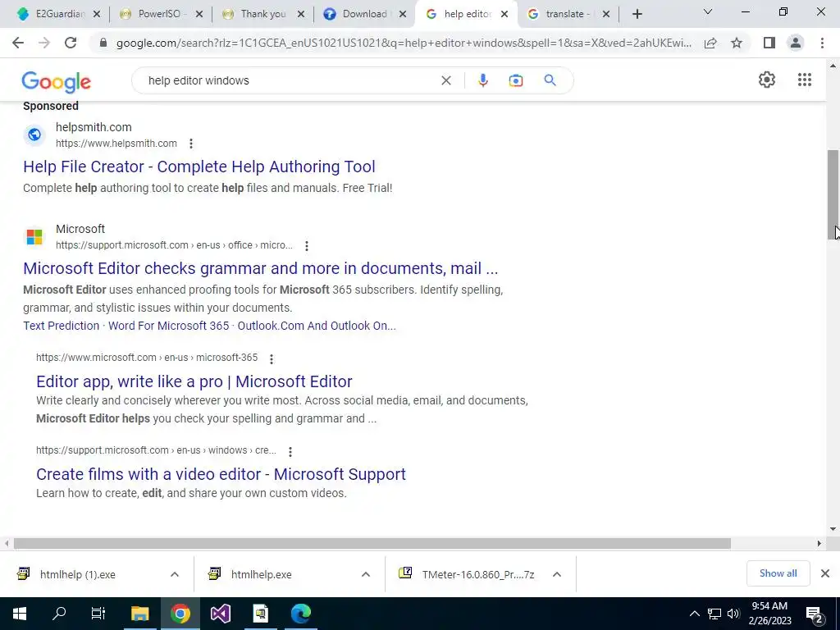Screen dimensions: 840x630
Task: Share this page icon in address bar
Action: (x=710, y=43)
